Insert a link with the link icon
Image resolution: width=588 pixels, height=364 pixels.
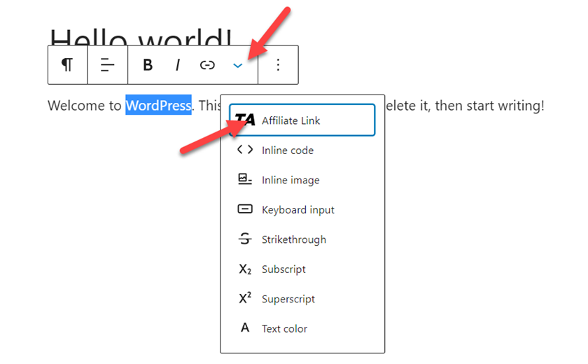(207, 65)
